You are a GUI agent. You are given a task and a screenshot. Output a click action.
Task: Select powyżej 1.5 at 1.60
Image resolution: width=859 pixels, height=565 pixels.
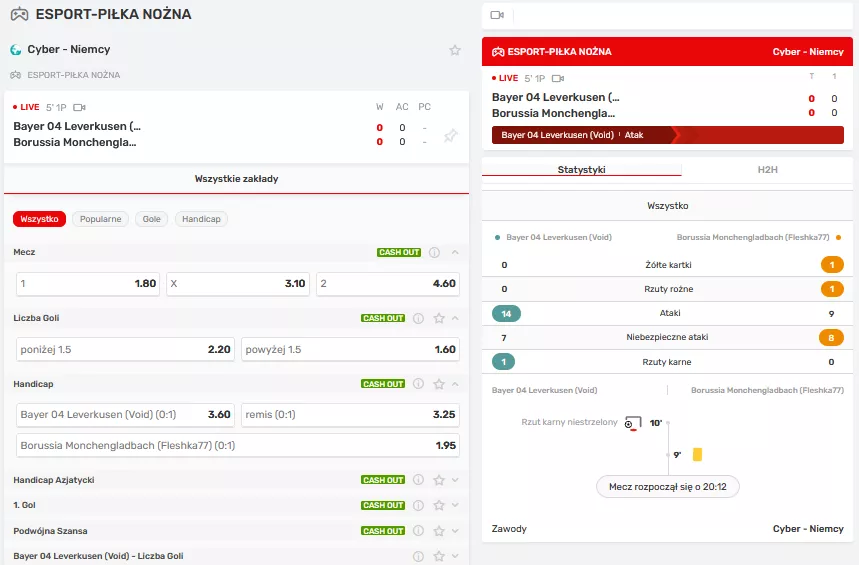coord(351,350)
